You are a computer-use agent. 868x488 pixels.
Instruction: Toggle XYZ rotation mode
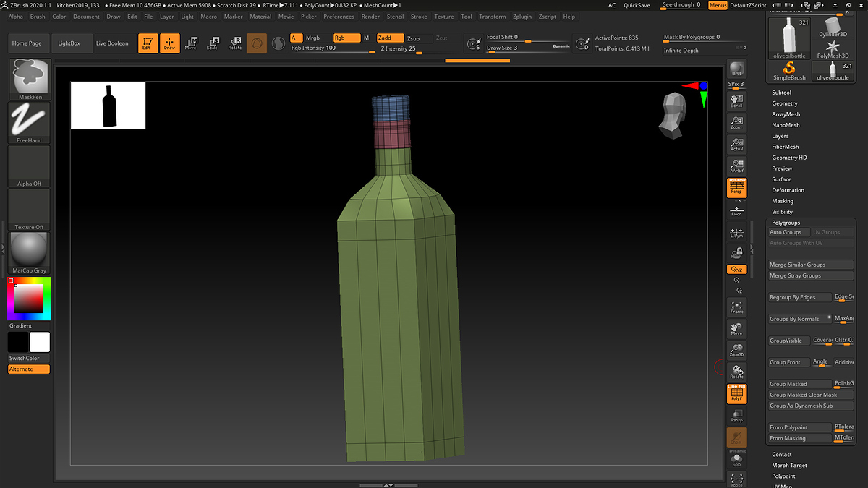tap(736, 269)
